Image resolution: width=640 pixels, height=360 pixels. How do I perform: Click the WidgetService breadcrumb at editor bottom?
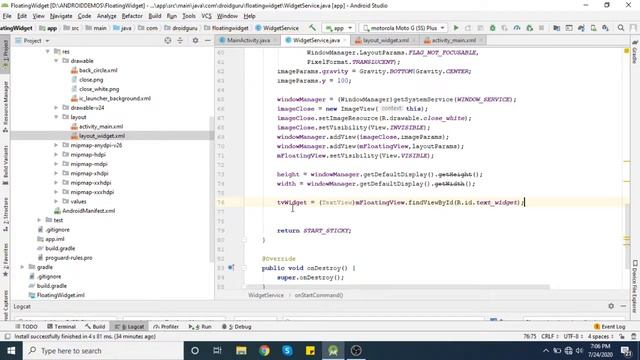click(266, 295)
